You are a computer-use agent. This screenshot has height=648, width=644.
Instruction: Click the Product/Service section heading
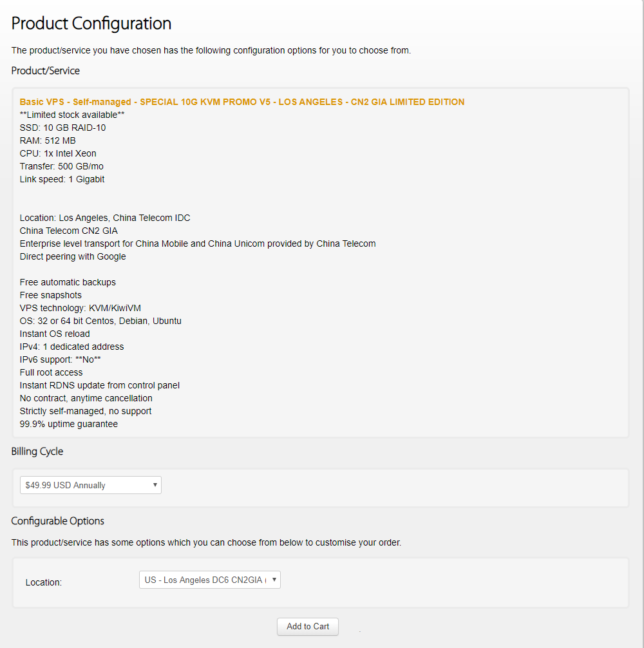pyautogui.click(x=46, y=70)
